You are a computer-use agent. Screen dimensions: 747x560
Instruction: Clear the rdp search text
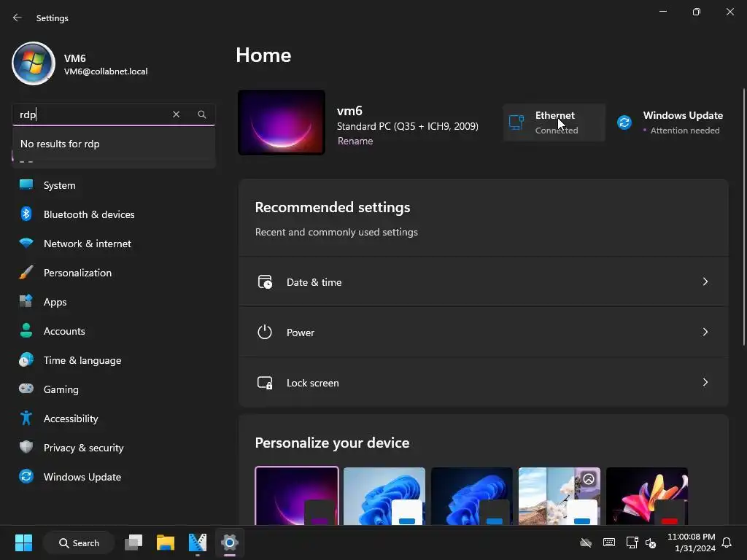[177, 114]
